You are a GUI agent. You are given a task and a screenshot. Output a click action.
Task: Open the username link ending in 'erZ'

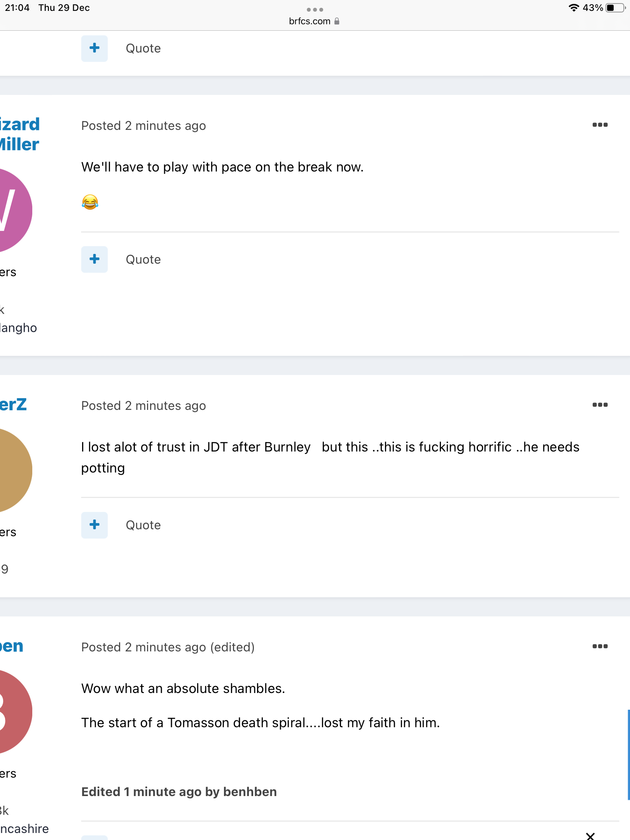click(x=13, y=404)
